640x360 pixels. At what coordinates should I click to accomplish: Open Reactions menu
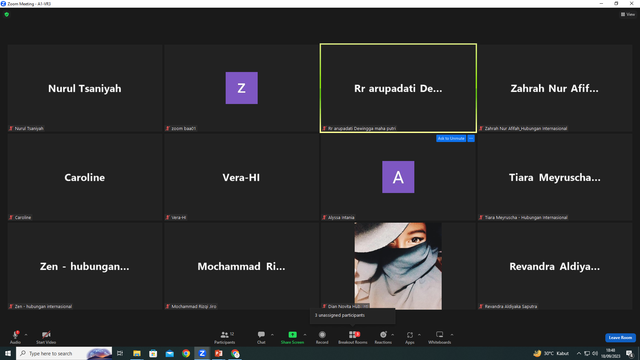383,337
